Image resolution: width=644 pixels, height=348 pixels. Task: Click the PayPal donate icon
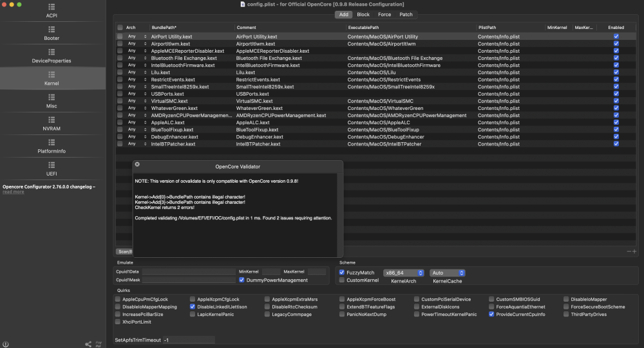[x=99, y=344]
